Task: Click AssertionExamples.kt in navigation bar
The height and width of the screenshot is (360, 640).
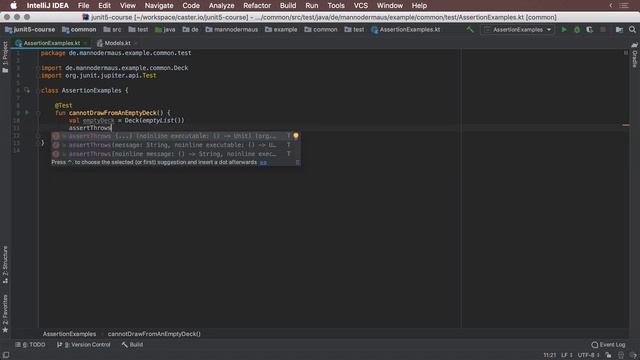Action: 406,29
